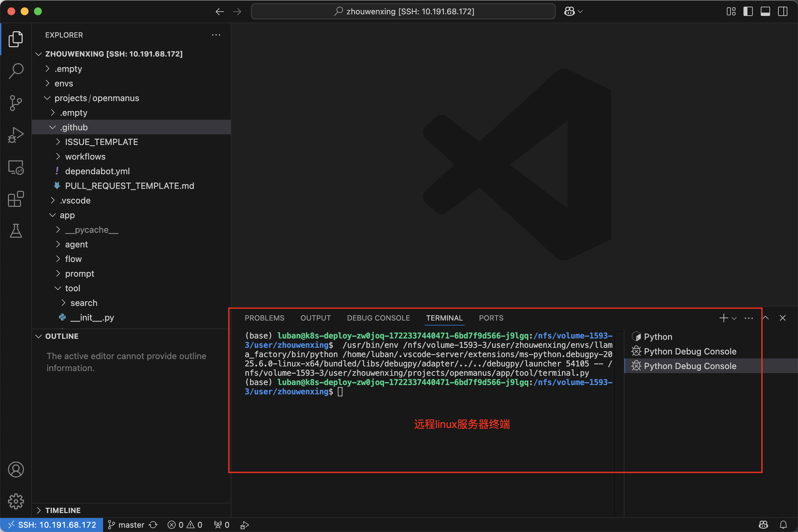Open __init__.py in tool folder
Image resolution: width=798 pixels, height=532 pixels.
point(131,317)
